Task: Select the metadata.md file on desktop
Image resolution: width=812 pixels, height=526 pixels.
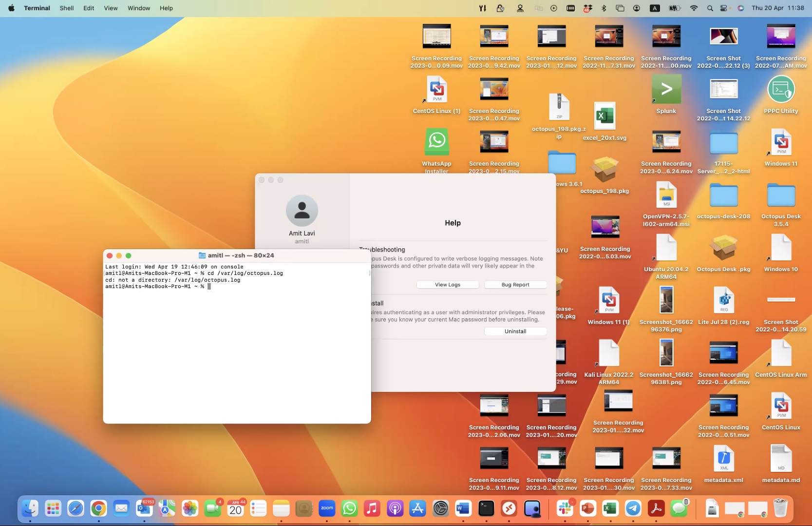Action: click(x=781, y=459)
